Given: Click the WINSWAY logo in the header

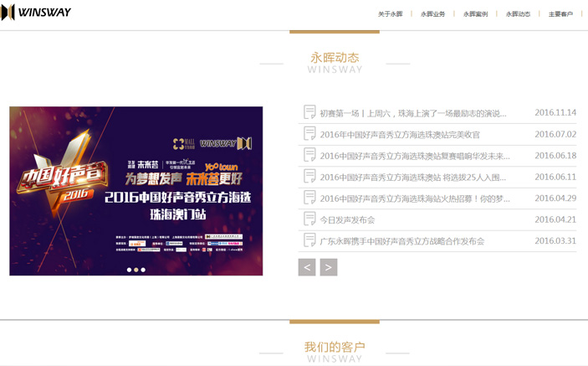Looking at the screenshot, I should (36, 12).
